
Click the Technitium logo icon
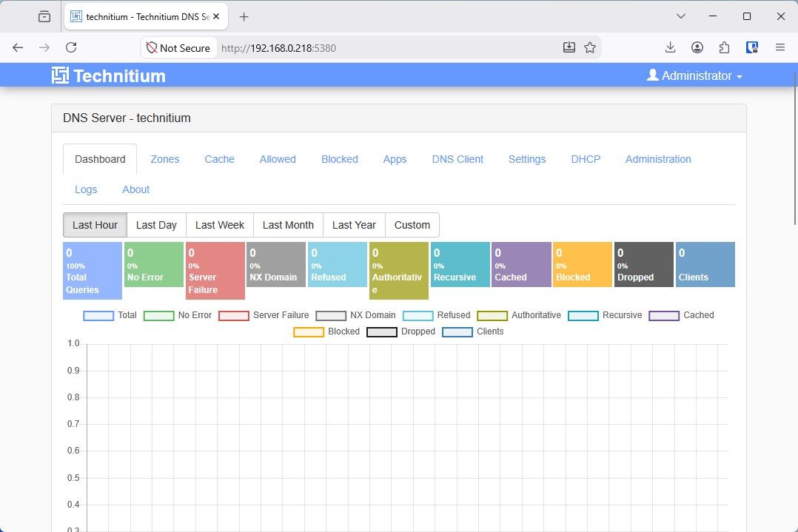point(60,75)
